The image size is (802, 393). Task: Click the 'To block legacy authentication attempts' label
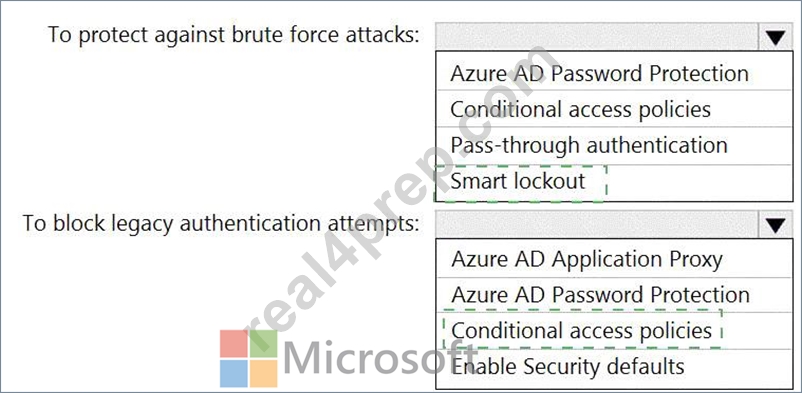pyautogui.click(x=221, y=224)
